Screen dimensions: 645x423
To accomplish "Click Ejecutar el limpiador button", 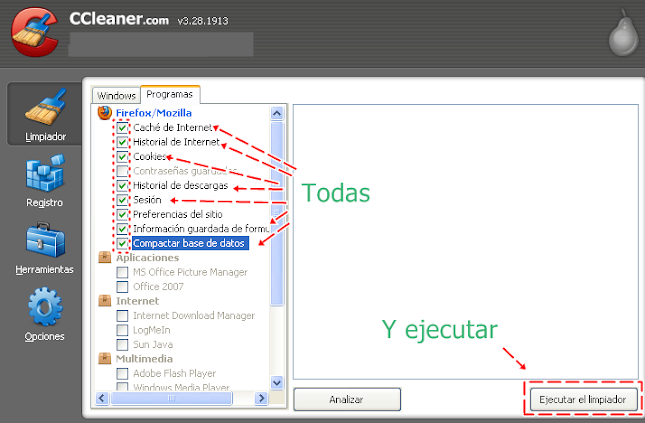I will point(582,399).
